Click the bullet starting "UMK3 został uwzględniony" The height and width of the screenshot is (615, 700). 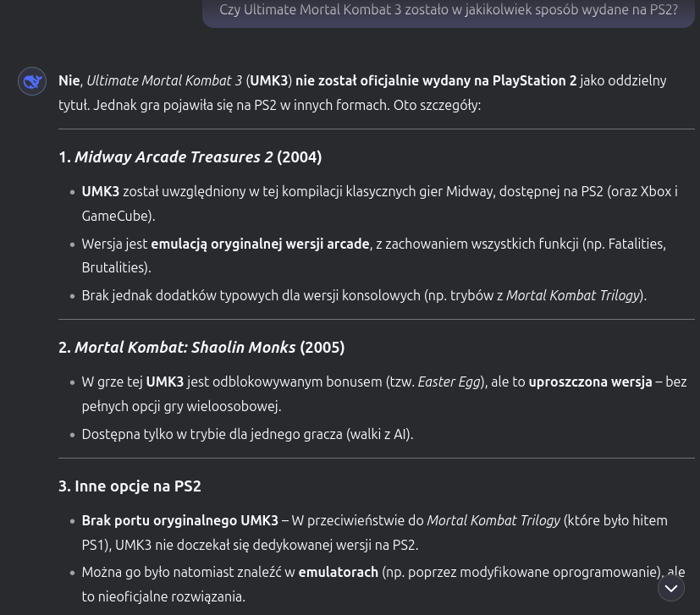(379, 192)
